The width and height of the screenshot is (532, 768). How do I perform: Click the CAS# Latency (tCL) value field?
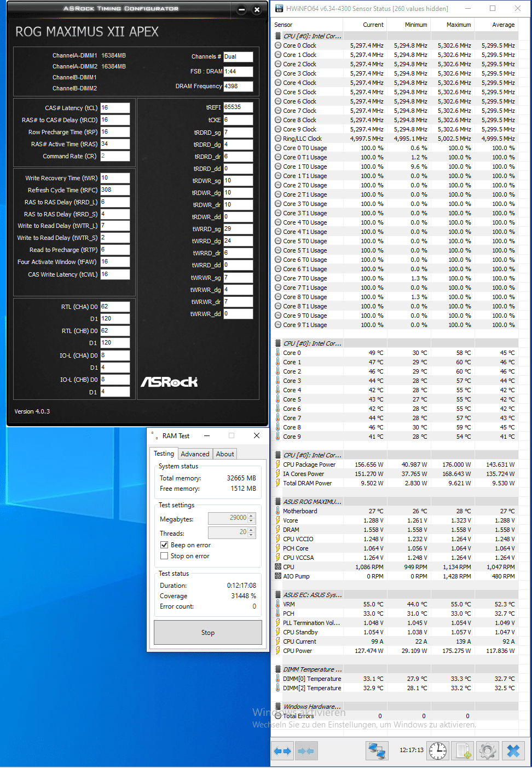[x=115, y=108]
